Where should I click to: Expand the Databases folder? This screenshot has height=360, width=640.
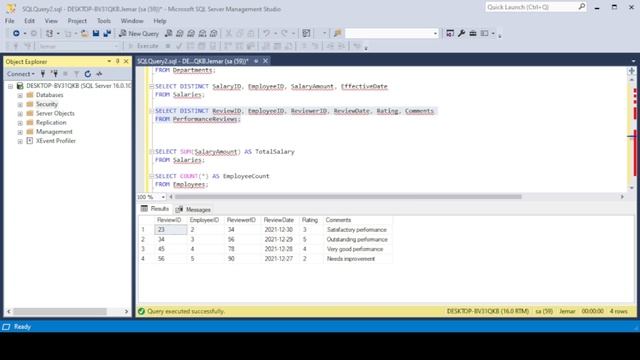click(20, 96)
